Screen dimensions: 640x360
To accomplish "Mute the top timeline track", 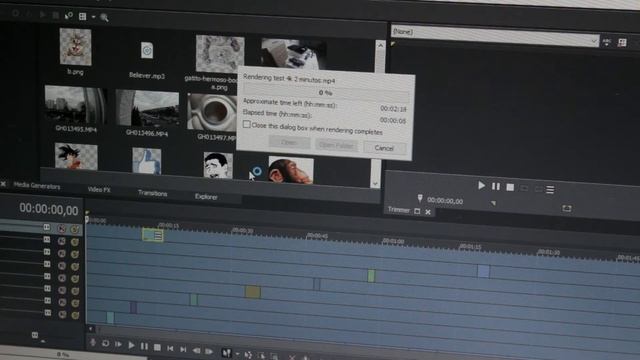I will point(62,229).
